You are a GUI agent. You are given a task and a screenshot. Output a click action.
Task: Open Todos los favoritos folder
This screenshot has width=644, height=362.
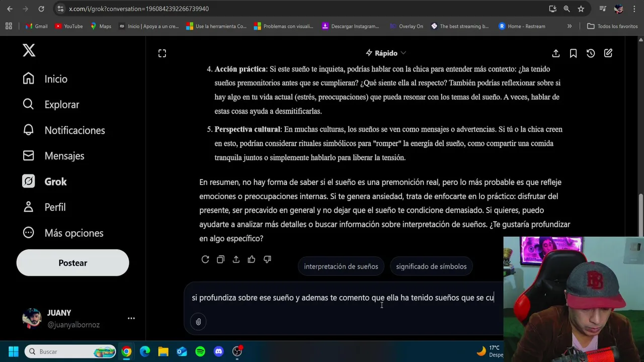pyautogui.click(x=612, y=26)
